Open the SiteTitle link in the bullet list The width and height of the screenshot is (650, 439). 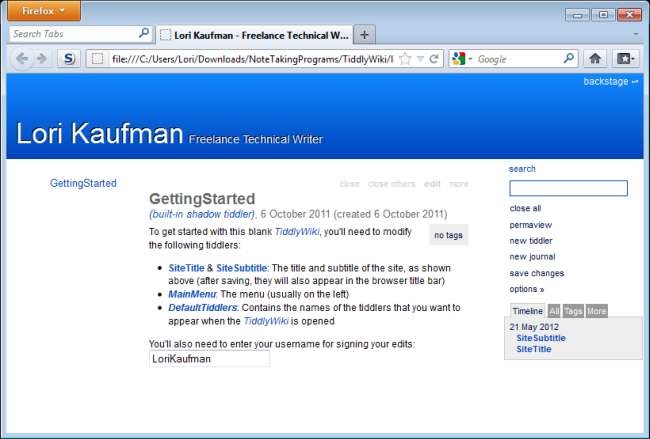(186, 268)
